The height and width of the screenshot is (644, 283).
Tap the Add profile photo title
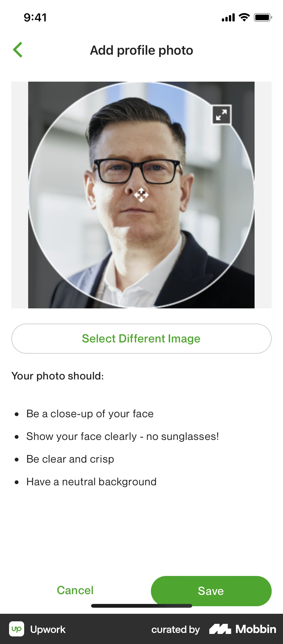(x=142, y=50)
